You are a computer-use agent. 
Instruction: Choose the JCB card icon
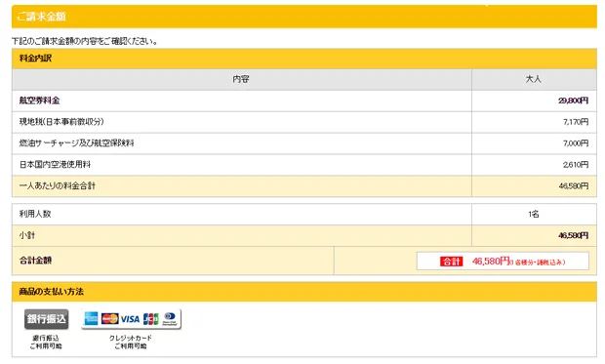click(151, 319)
